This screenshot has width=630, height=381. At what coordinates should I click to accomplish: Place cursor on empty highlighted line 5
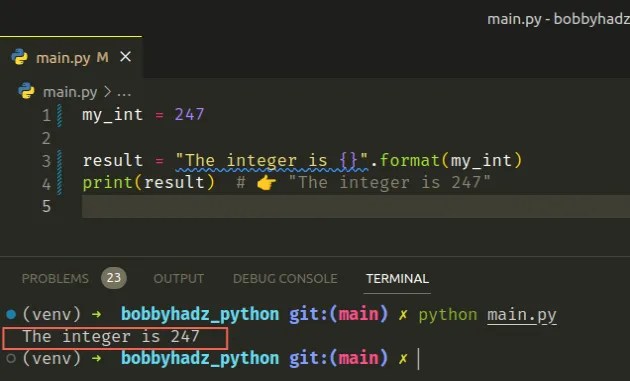point(356,206)
